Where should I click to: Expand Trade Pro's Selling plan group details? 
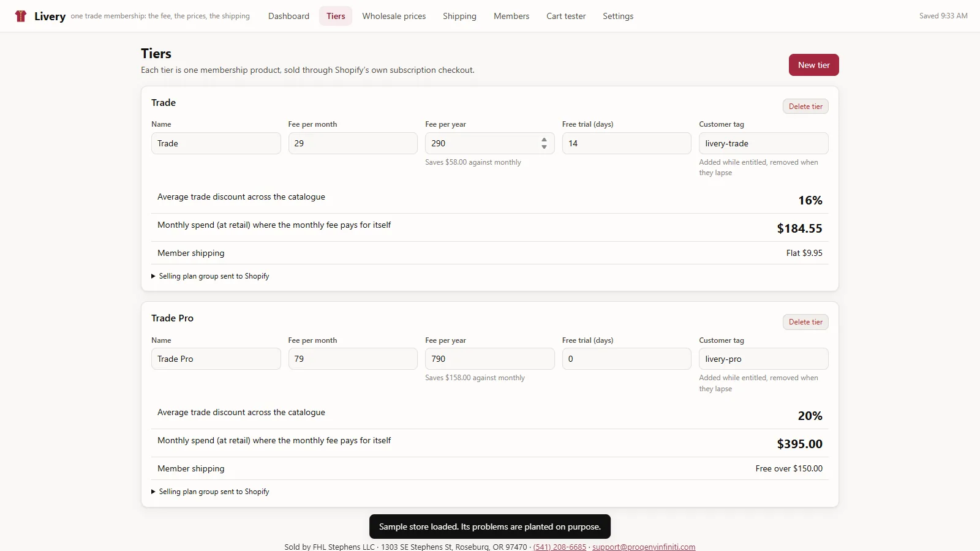pos(210,492)
